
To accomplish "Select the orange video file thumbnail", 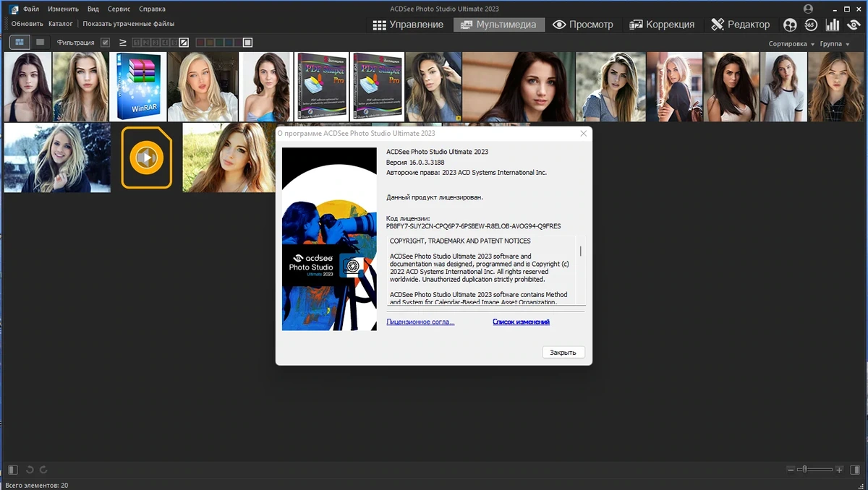I will tap(147, 157).
